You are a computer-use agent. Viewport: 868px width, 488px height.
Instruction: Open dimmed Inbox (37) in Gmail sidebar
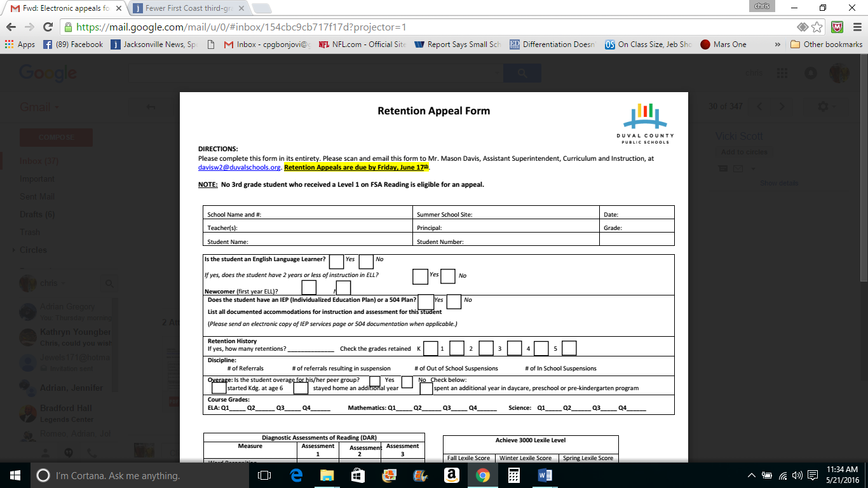(x=39, y=161)
